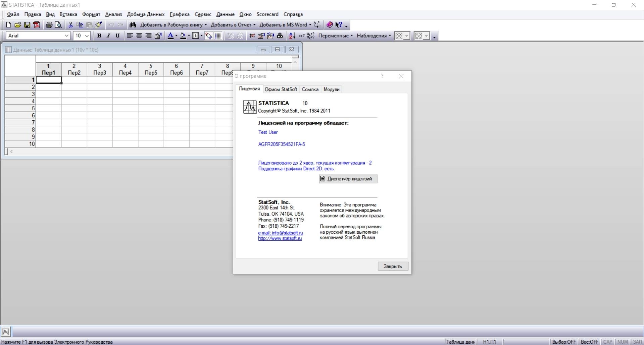Image resolution: width=644 pixels, height=345 pixels.
Task: Open the Графика menu
Action: pos(180,14)
